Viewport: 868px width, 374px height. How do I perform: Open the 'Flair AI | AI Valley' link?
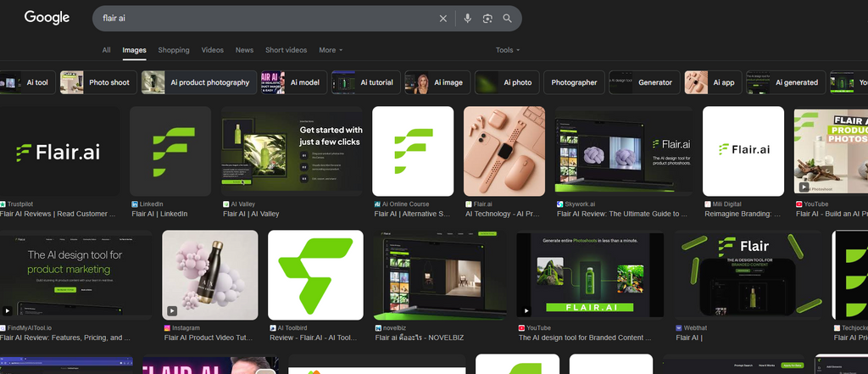[251, 214]
